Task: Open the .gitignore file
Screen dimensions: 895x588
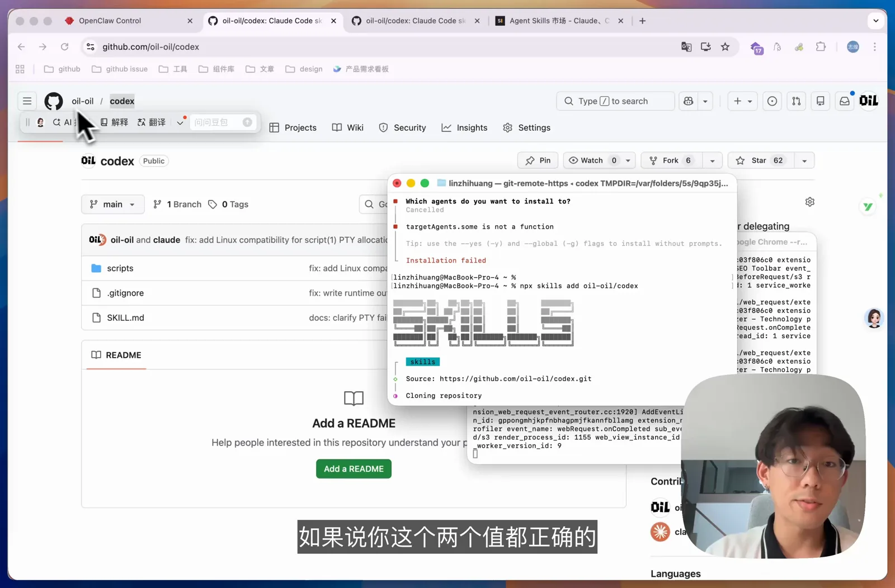Action: pyautogui.click(x=125, y=293)
